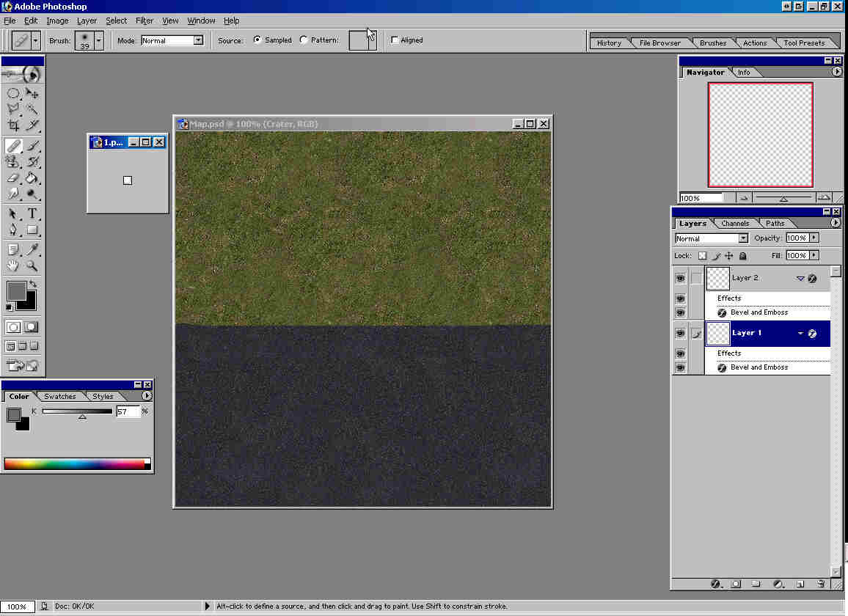The image size is (848, 616).
Task: Click the foreground color swatch in toolbox
Action: [x=16, y=290]
